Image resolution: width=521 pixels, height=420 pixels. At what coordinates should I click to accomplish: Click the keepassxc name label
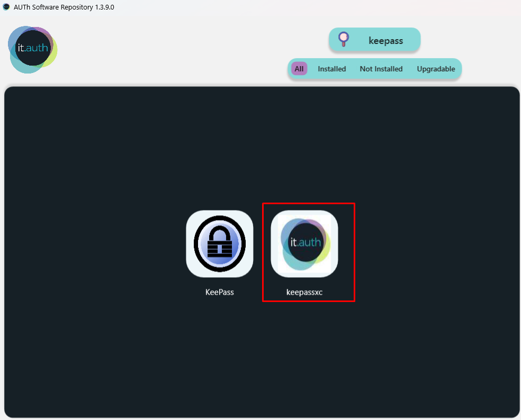304,292
